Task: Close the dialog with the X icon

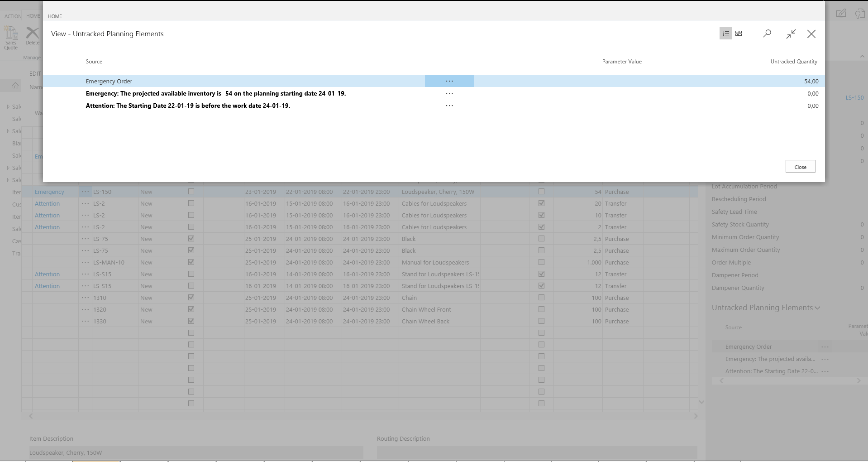Action: [811, 34]
